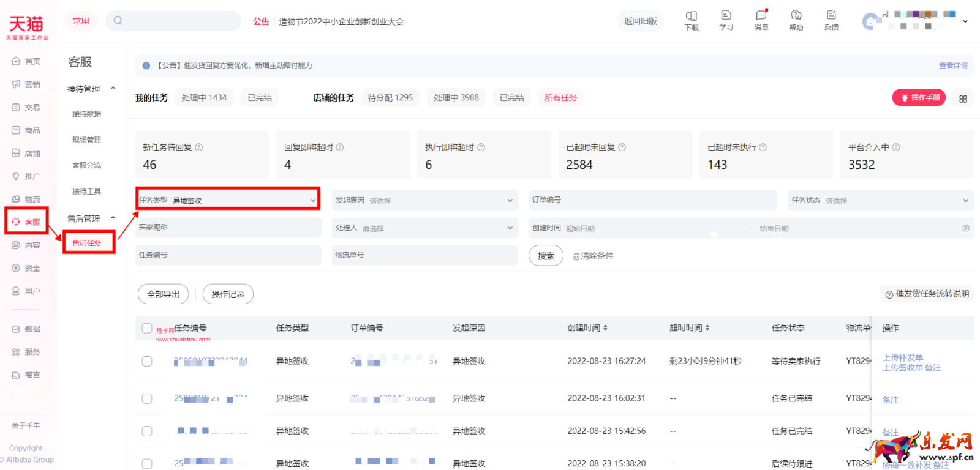
Task: Click the 学习 learning icon in header
Action: pos(726,20)
